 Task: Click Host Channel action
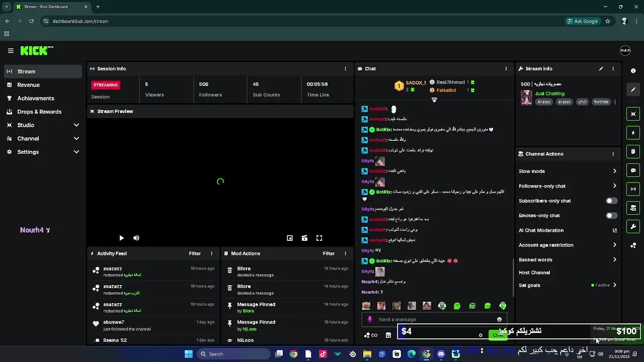click(534, 273)
